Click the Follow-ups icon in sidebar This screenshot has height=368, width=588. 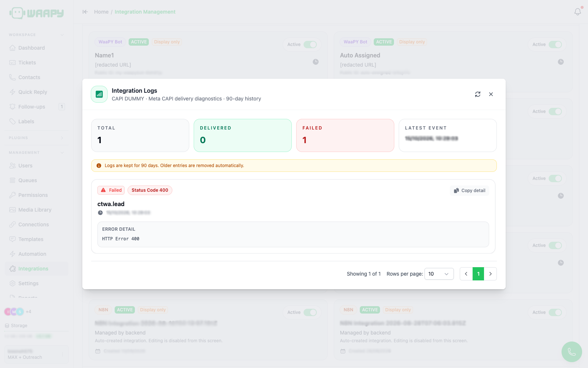click(x=12, y=107)
